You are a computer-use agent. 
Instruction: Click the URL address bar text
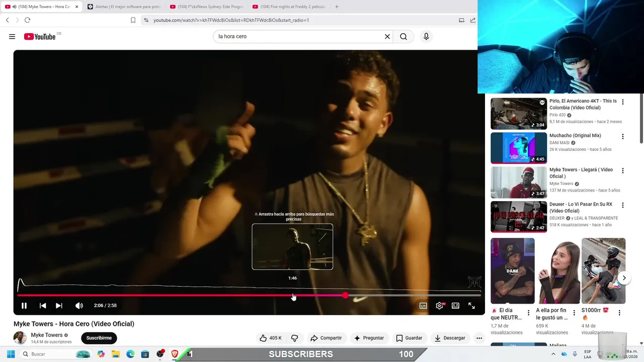pos(231,20)
